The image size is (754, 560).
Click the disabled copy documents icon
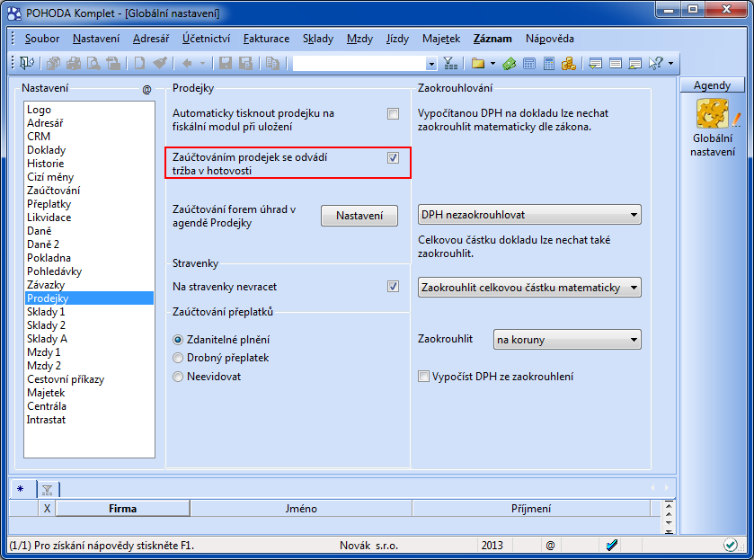[x=272, y=63]
